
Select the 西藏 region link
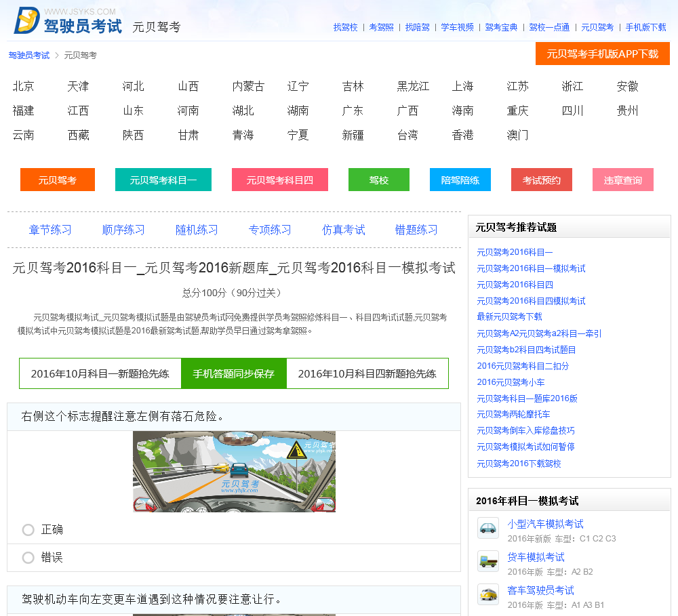[x=78, y=135]
